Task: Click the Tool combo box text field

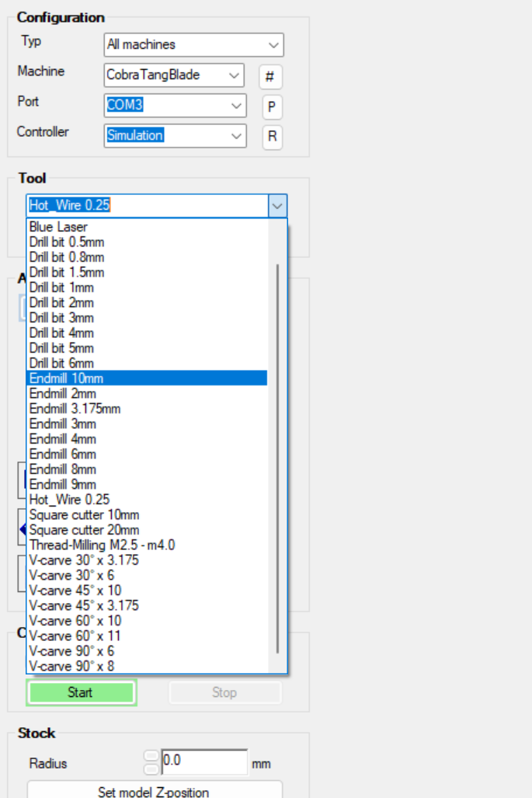Action: (148, 206)
